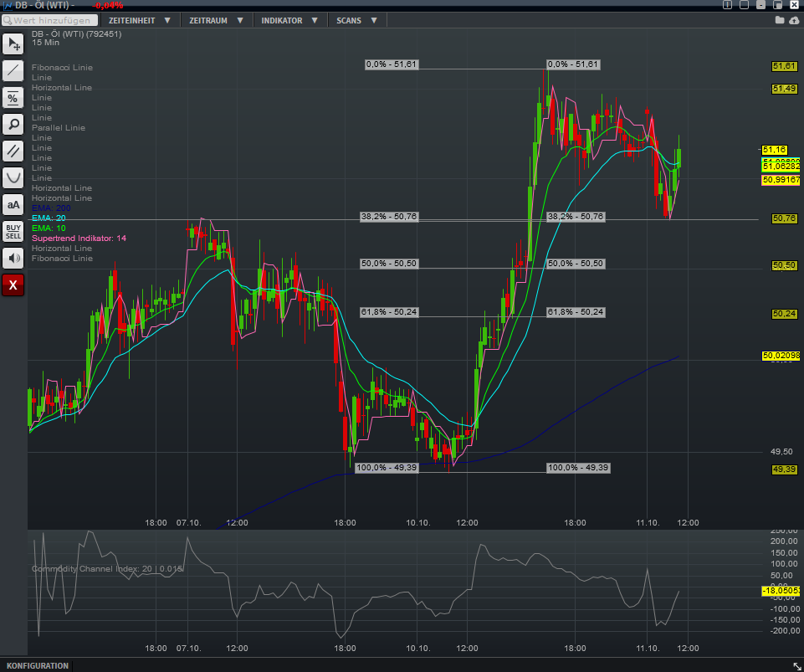804x672 pixels.
Task: Click the 51,16 current price label
Action: [x=774, y=150]
